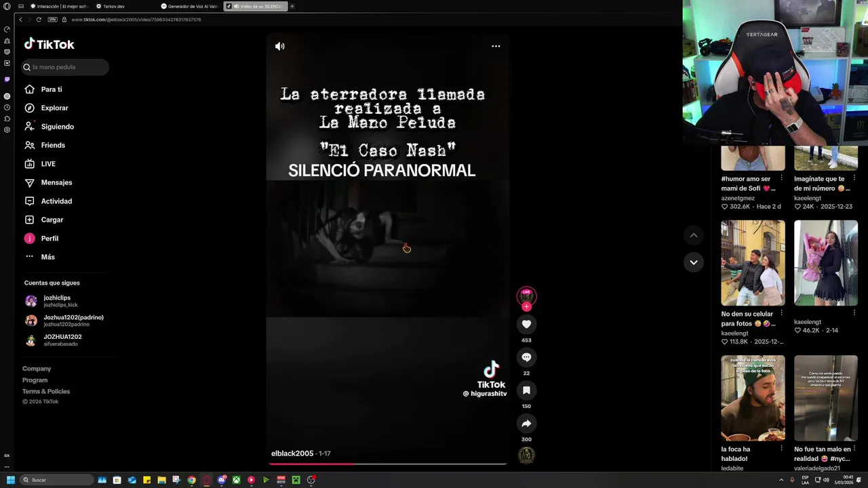Expand the Program footer section

(35, 380)
